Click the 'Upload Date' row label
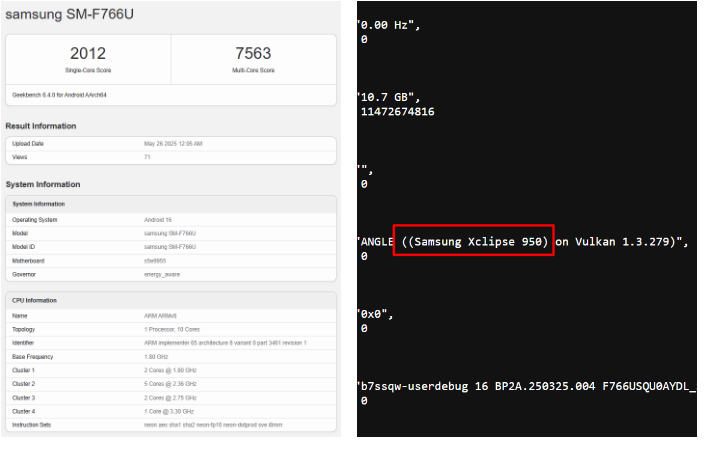 tap(28, 144)
